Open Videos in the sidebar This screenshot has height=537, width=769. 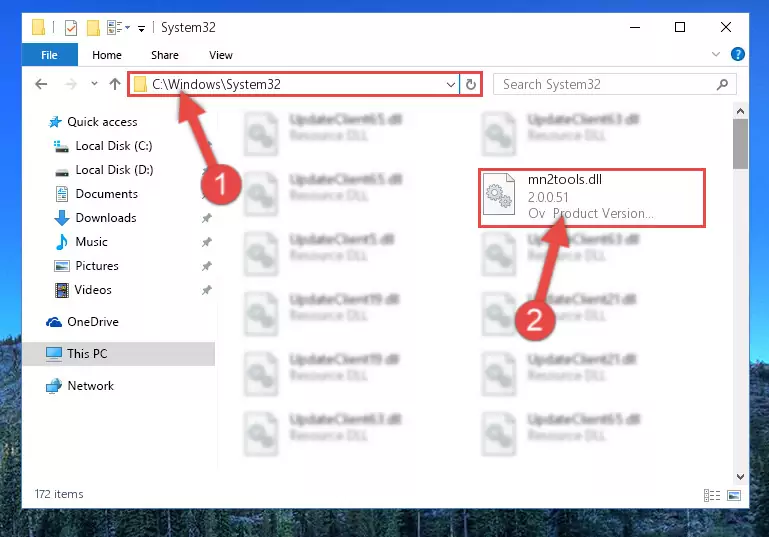(x=93, y=290)
